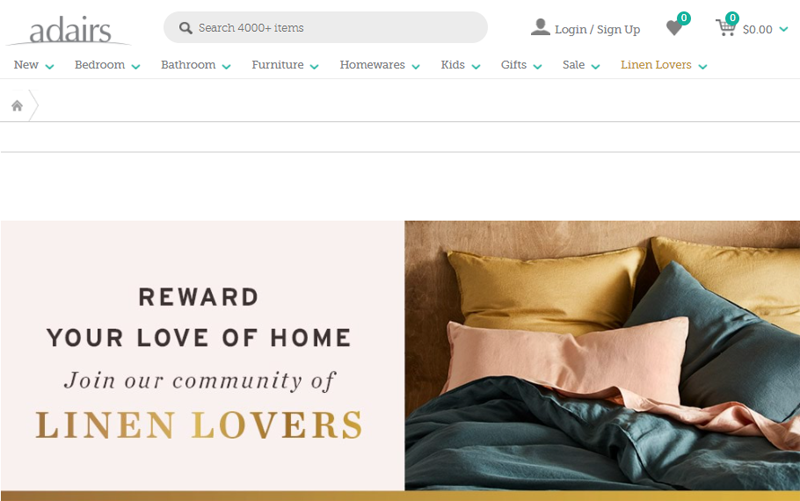Click the user account icon

[x=540, y=27]
